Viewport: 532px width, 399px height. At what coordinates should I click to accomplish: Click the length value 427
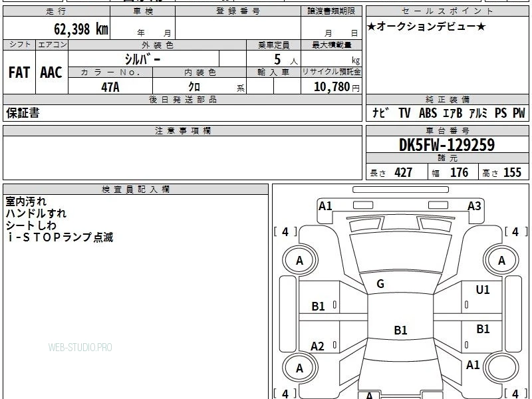[404, 172]
